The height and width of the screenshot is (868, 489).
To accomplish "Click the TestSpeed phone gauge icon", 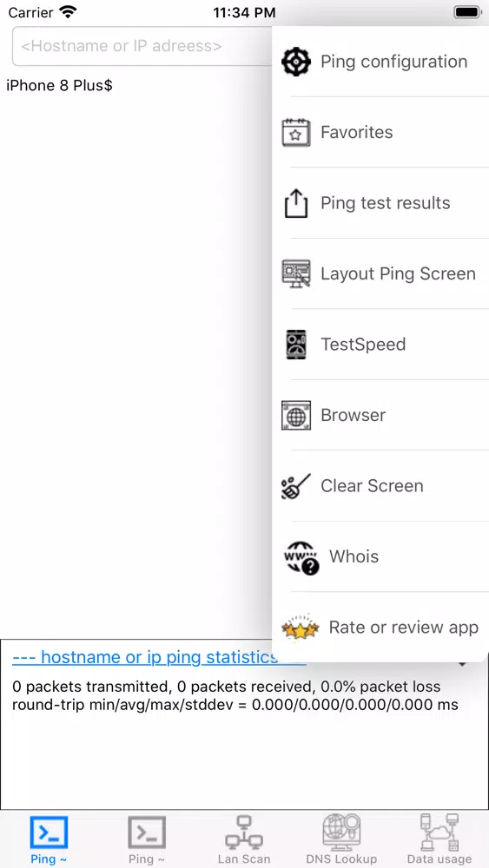I will click(x=296, y=345).
